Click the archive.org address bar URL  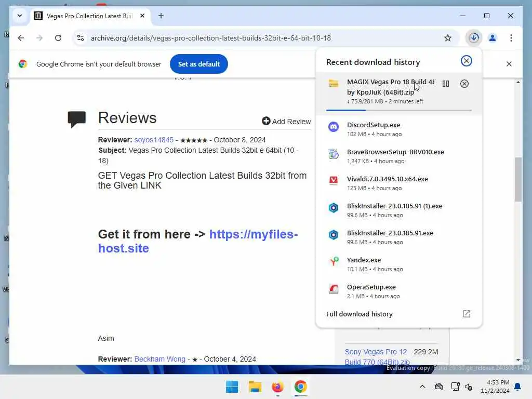pyautogui.click(x=211, y=38)
